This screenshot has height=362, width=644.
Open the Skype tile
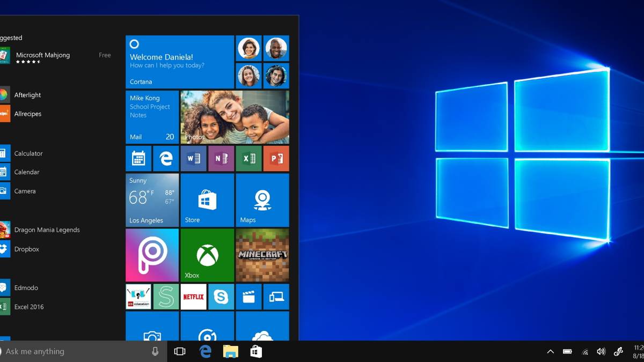tap(221, 297)
